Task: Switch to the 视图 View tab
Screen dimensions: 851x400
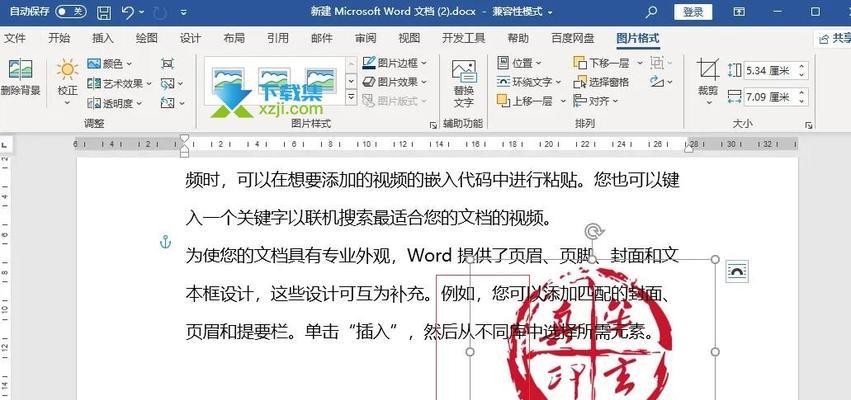Action: coord(409,38)
